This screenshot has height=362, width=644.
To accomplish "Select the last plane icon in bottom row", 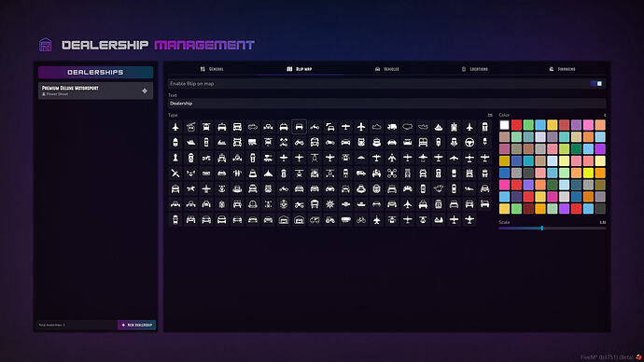I will [x=469, y=220].
